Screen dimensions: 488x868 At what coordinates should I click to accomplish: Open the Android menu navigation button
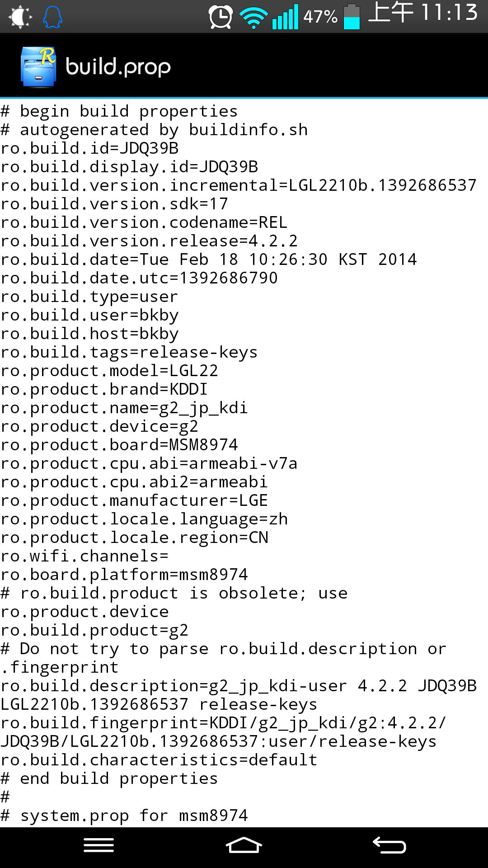click(99, 845)
